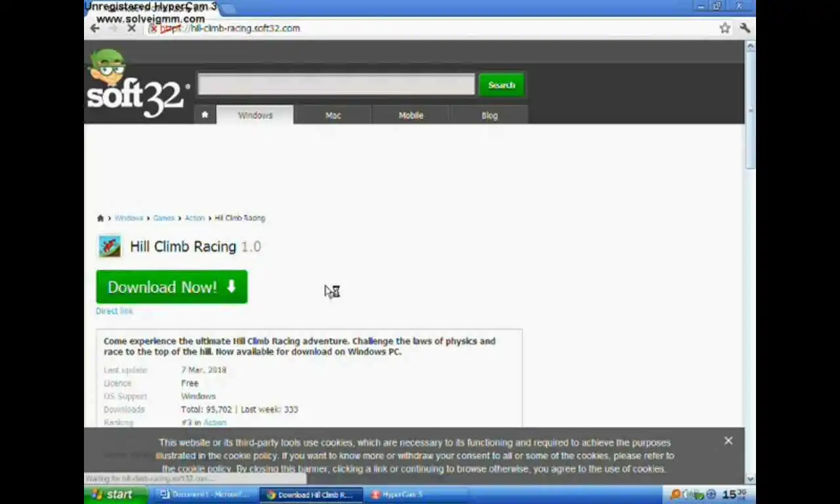Go to the home icon tab in navigation
Viewport: 840px width, 504px height.
pyautogui.click(x=205, y=115)
